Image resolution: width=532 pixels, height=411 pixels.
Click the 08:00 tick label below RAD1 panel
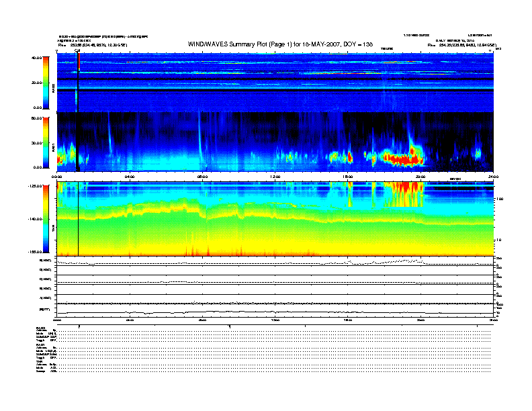pyautogui.click(x=202, y=177)
